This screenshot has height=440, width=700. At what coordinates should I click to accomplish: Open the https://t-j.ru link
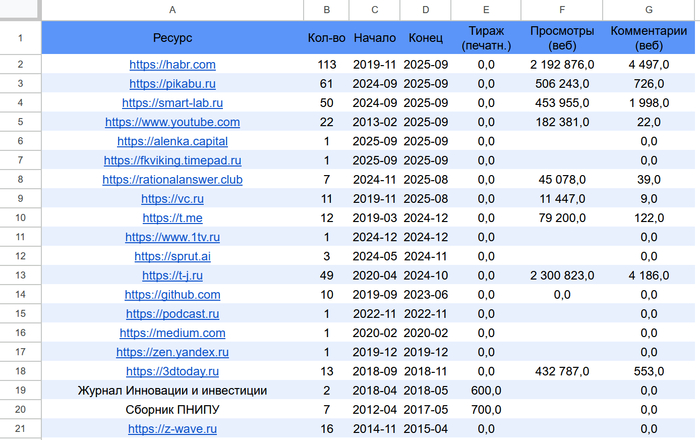click(172, 276)
